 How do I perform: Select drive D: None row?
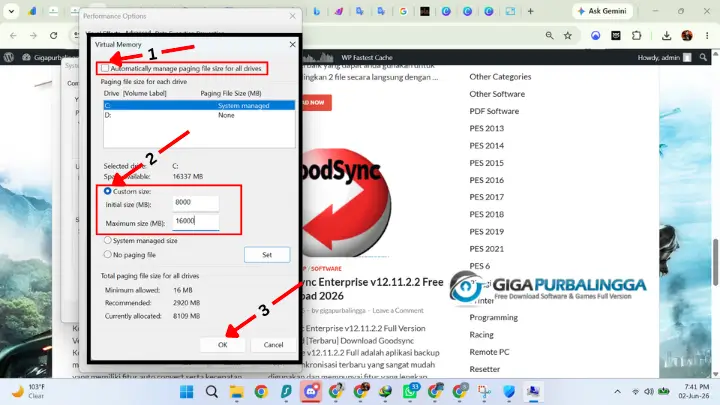(199, 115)
